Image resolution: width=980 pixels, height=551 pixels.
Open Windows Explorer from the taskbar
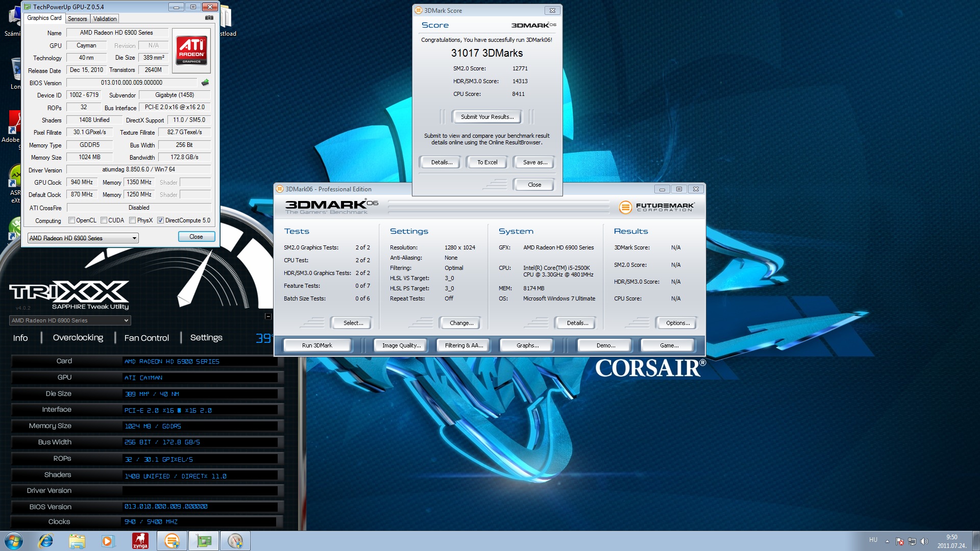(77, 541)
